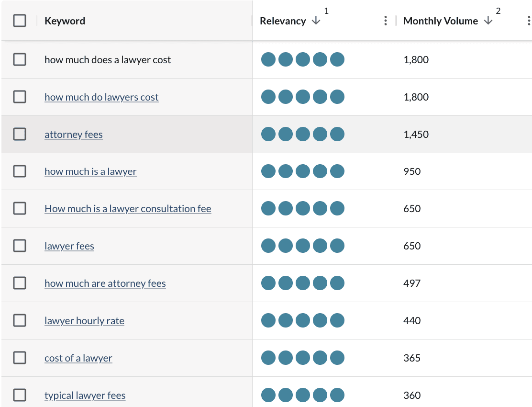Open the options menu for the Monthly Volume column
This screenshot has width=532, height=407.
528,21
